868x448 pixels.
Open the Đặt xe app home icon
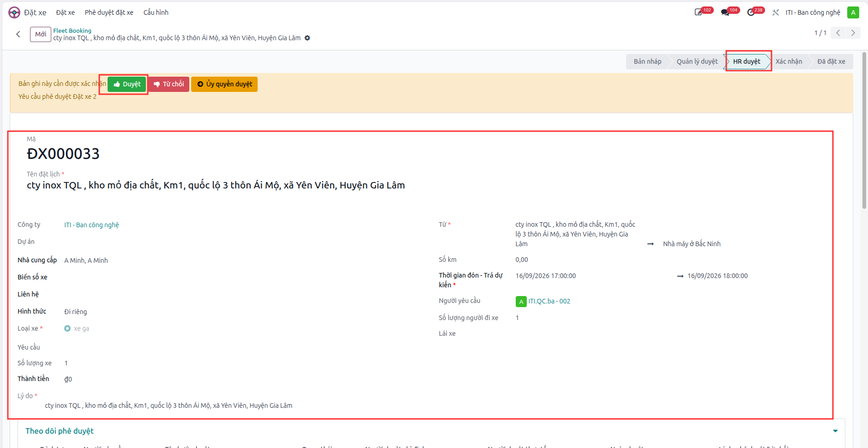click(x=14, y=12)
